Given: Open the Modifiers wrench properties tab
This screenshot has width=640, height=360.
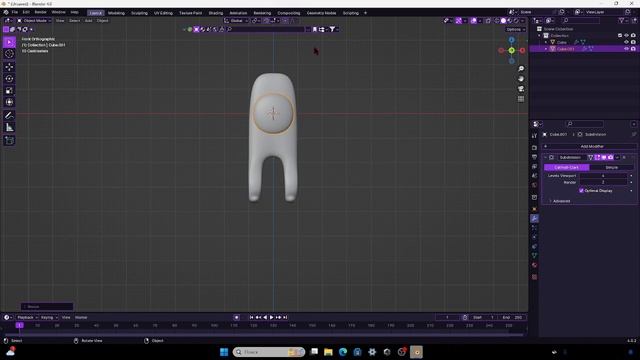Looking at the screenshot, I should tap(534, 219).
